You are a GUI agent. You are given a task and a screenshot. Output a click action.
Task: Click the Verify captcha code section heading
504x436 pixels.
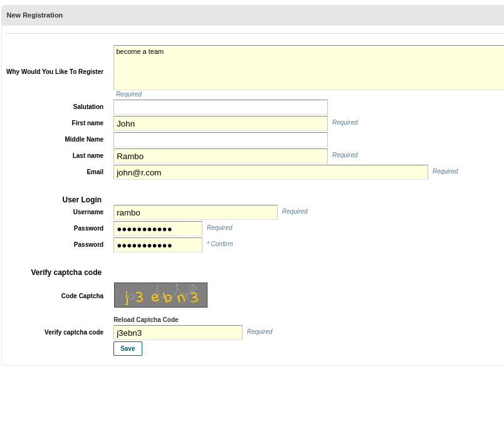(66, 272)
